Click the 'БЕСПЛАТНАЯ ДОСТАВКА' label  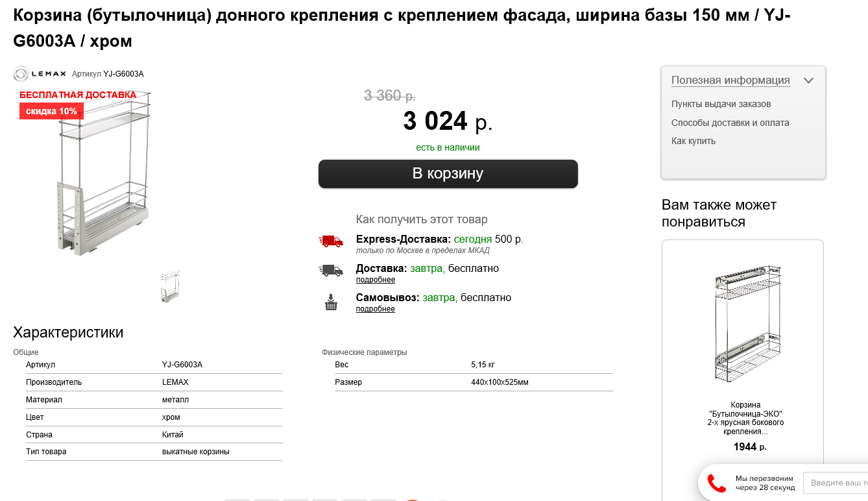pos(78,95)
